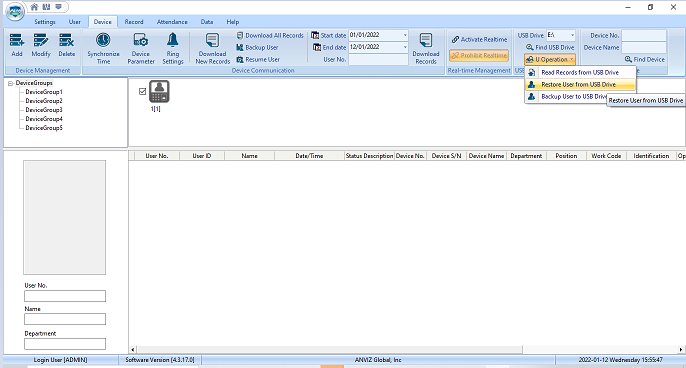The width and height of the screenshot is (686, 368).
Task: Select the Device tab
Action: [x=102, y=22]
